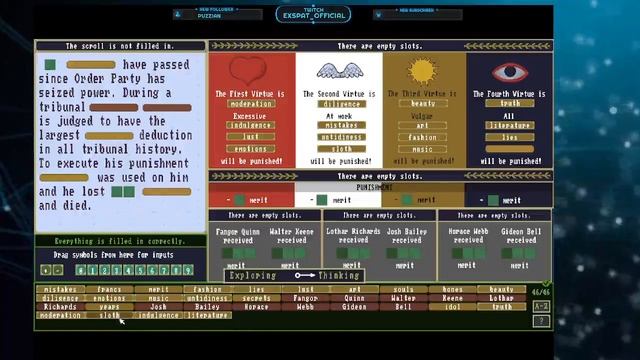Viewport: 640px width, 360px height.
Task: Select the digit 1 symbol tile
Action: click(93, 270)
